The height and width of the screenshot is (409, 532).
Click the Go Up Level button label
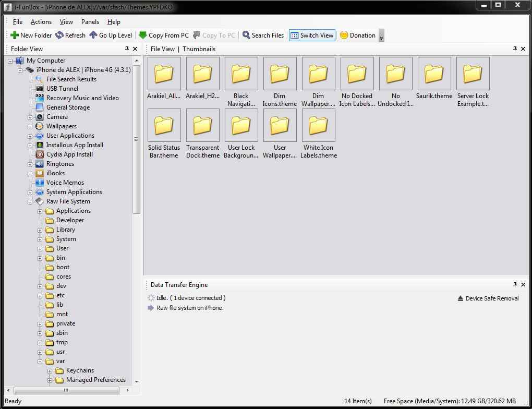pyautogui.click(x=115, y=35)
